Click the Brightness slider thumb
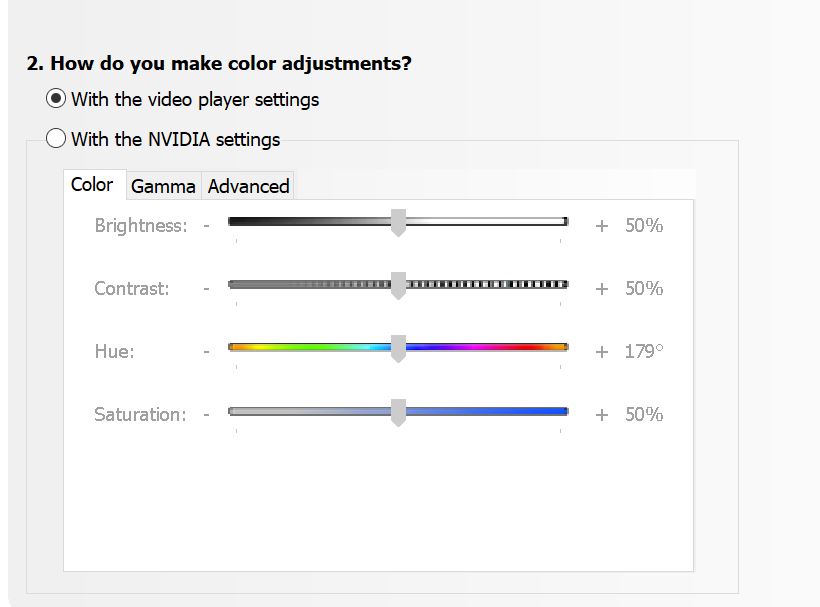820x607 pixels. pyautogui.click(x=398, y=223)
